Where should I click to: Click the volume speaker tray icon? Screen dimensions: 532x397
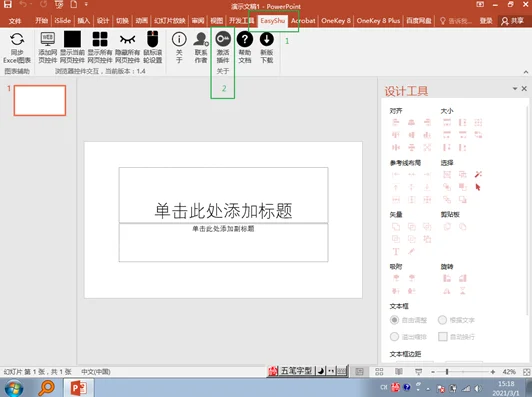[478, 388]
